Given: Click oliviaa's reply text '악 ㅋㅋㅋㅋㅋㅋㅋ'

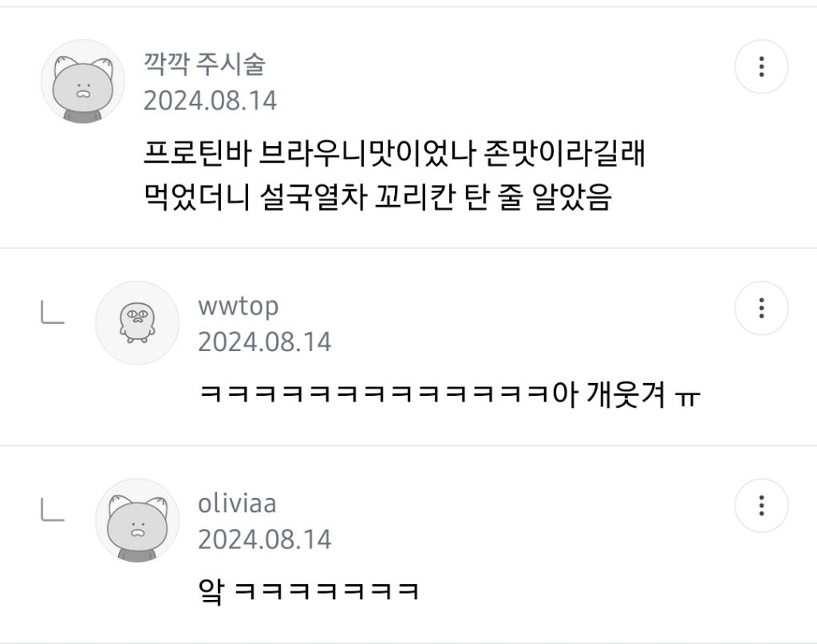Looking at the screenshot, I should pos(309,591).
